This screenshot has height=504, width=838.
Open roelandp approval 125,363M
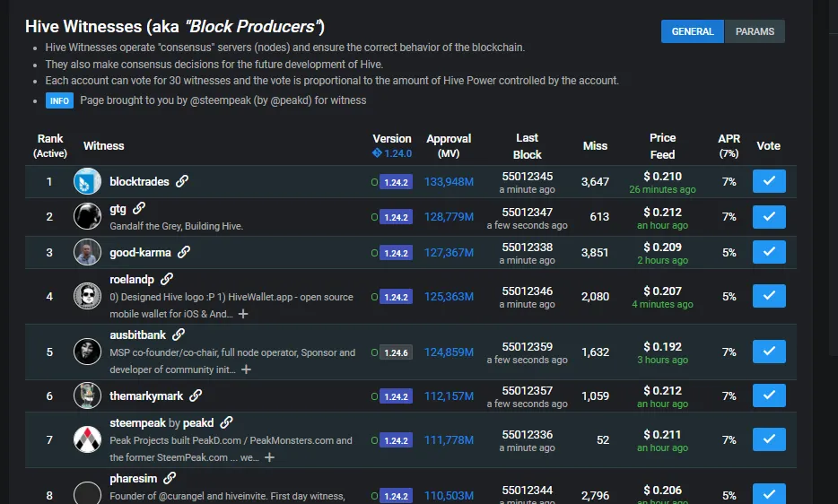coord(449,296)
